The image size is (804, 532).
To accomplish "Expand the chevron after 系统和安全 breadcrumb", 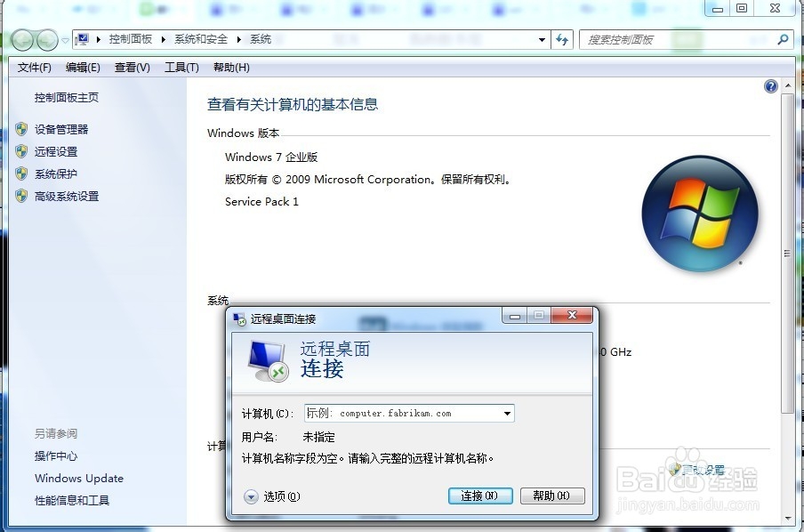I will [x=238, y=39].
